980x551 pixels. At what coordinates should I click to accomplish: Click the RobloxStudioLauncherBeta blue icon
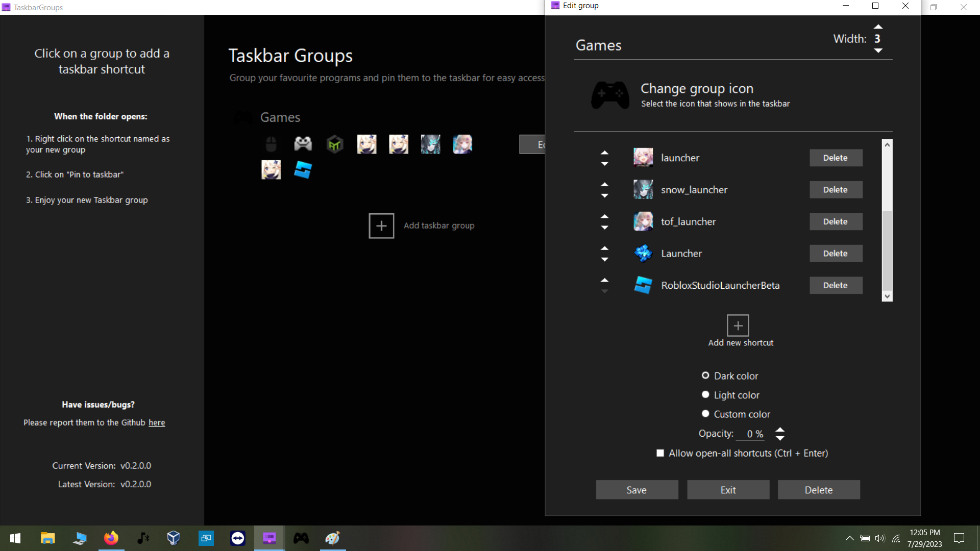coord(643,285)
